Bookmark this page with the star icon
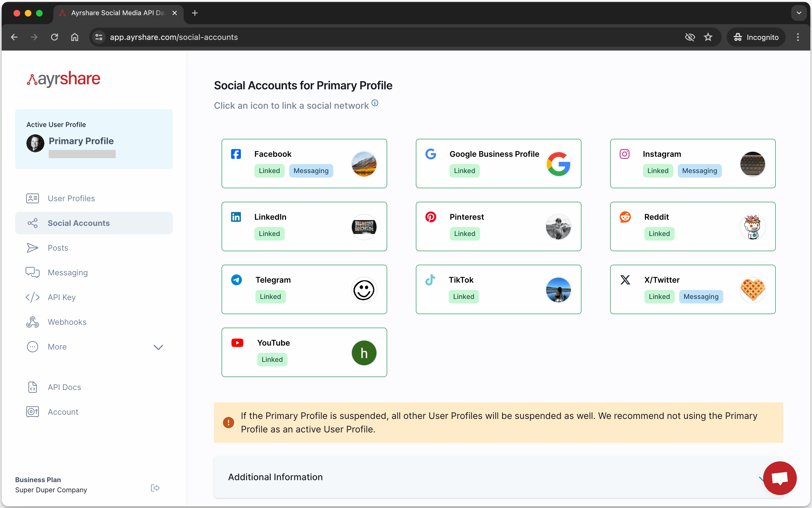 (708, 37)
